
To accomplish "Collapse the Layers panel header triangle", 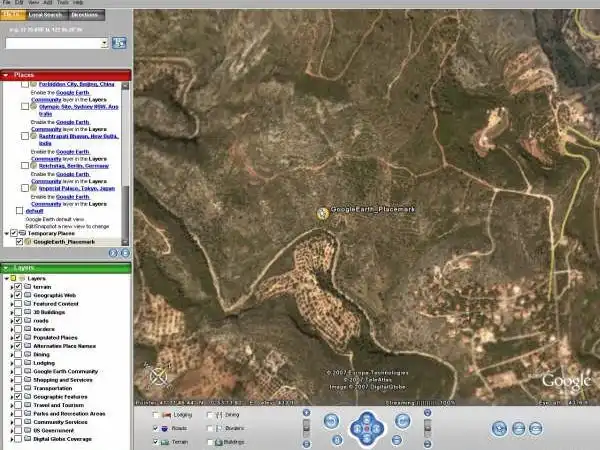I will 6,268.
